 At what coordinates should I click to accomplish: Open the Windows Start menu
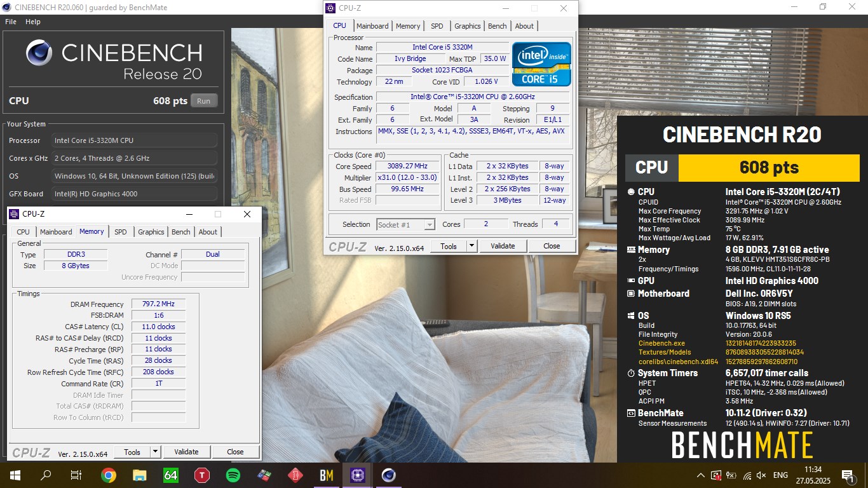15,475
